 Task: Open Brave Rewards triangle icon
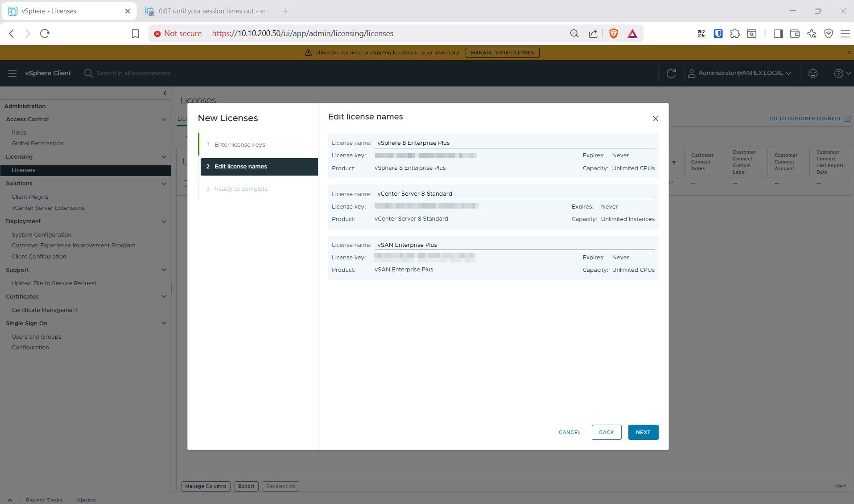(632, 33)
